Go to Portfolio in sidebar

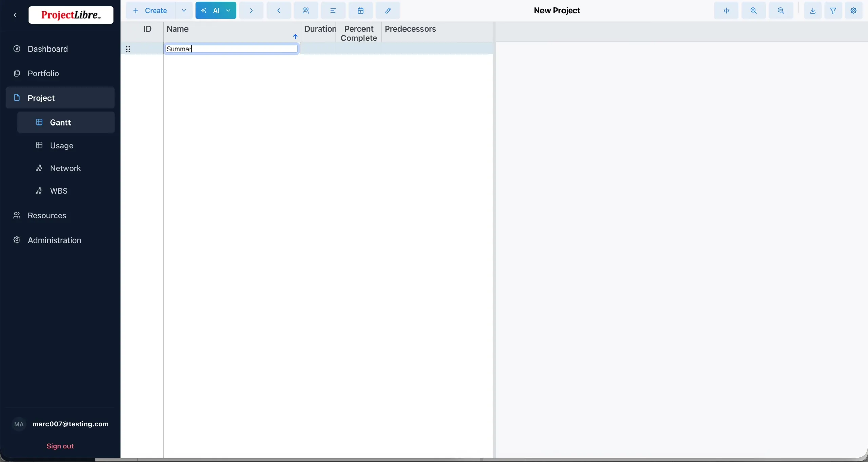click(x=60, y=73)
